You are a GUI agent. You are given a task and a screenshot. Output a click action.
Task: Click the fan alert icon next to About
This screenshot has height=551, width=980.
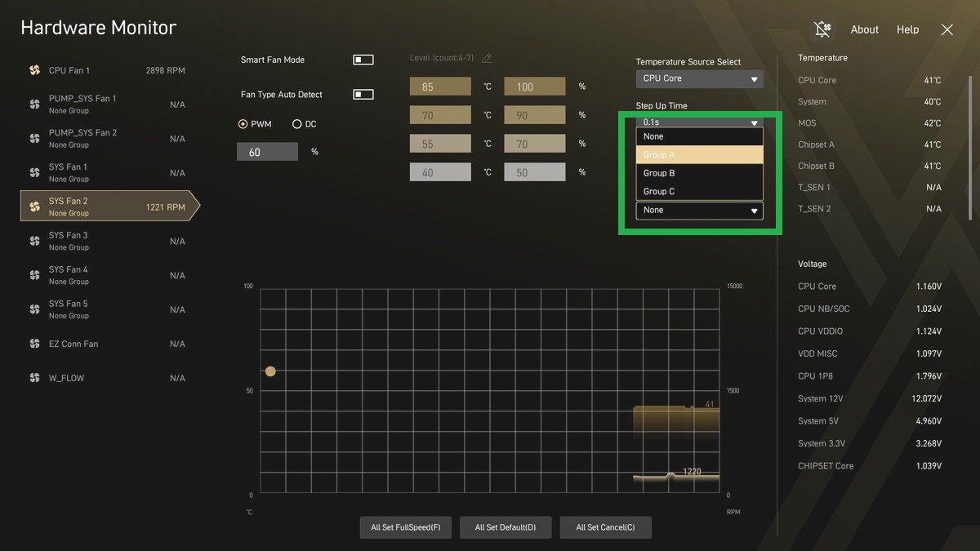[x=822, y=29]
